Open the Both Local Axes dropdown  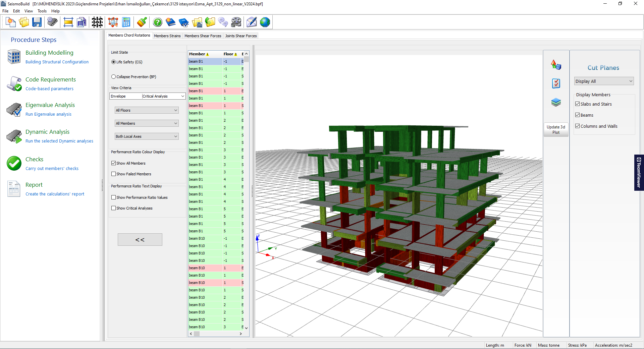pos(146,136)
